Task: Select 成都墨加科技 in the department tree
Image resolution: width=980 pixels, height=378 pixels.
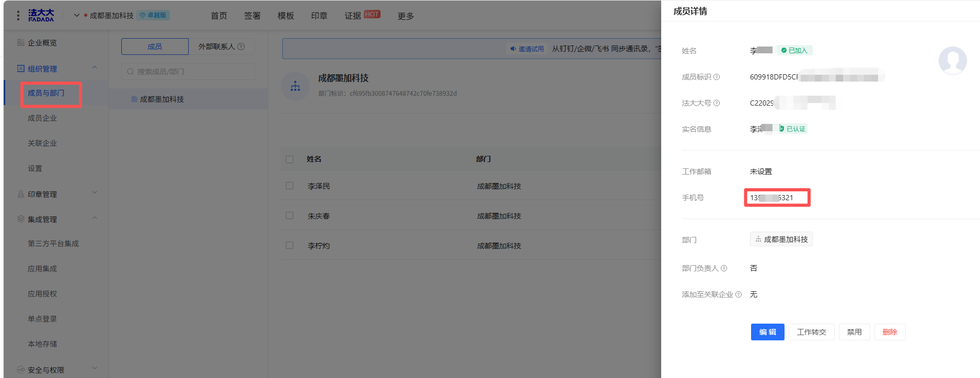Action: coord(162,99)
